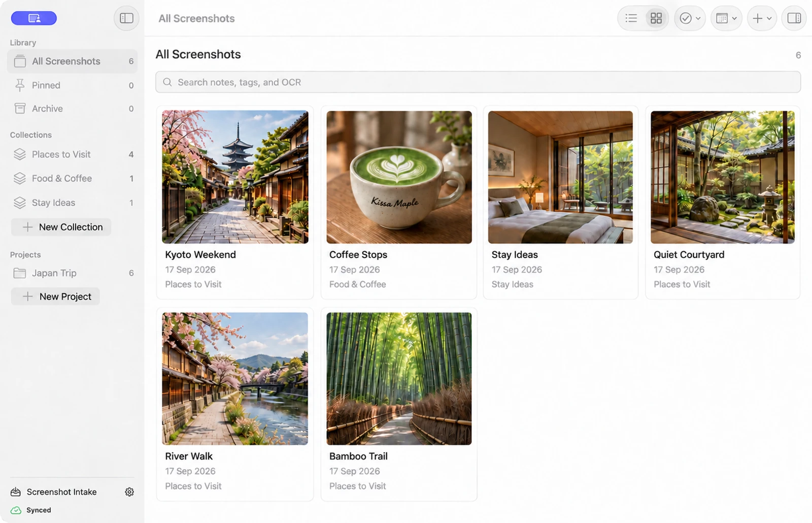Click the Kyoto Weekend title text
This screenshot has width=812, height=523.
coord(200,255)
